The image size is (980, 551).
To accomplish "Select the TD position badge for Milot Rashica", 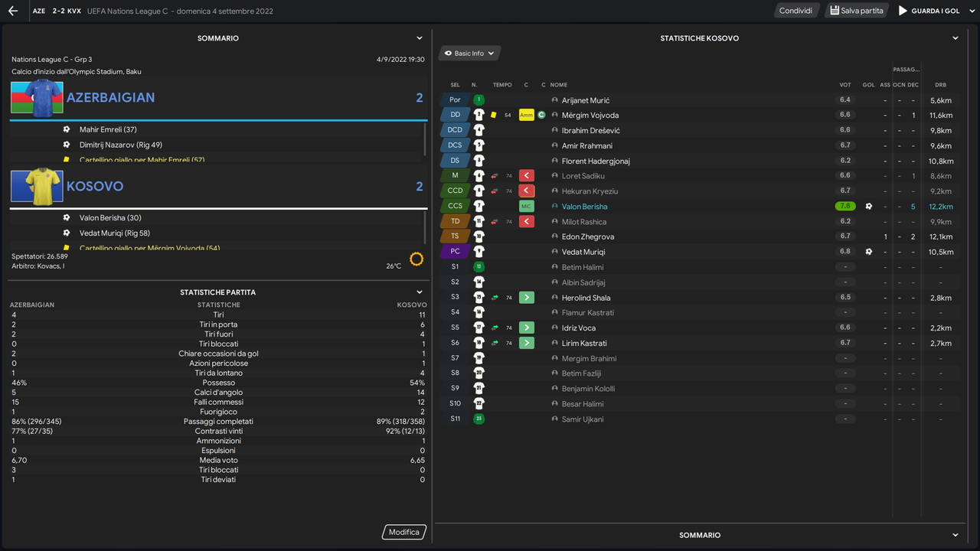I will click(x=456, y=221).
